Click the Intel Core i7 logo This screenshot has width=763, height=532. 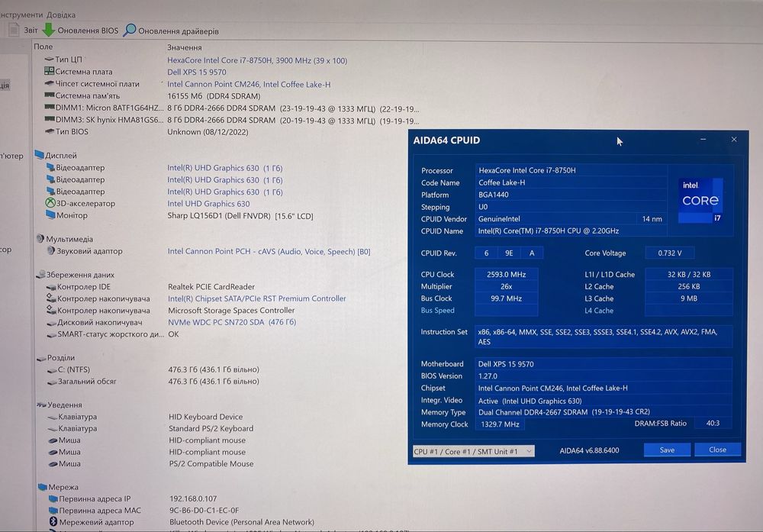click(x=700, y=200)
